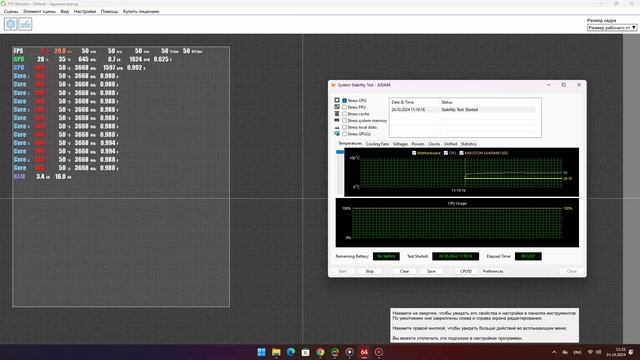Viewport: 640px width, 360px height.
Task: Toggle the Stress system memory checkbox
Action: tap(344, 120)
